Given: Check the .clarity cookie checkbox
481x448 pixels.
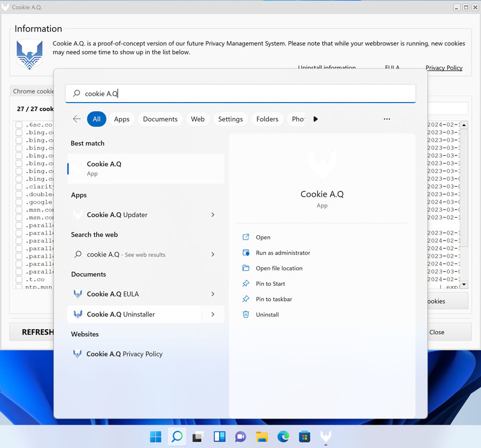Looking at the screenshot, I should click(19, 187).
